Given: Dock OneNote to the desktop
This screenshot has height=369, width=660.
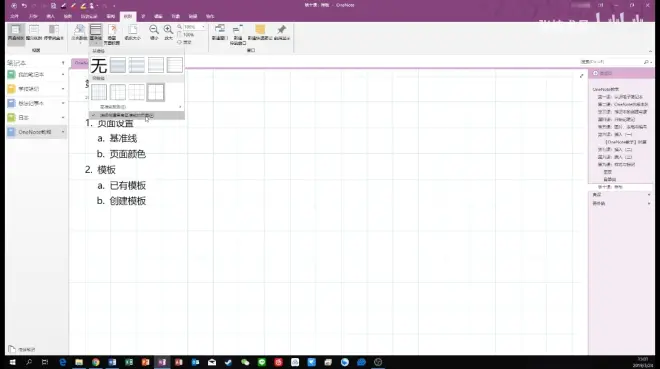Looking at the screenshot, I should click(x=53, y=33).
